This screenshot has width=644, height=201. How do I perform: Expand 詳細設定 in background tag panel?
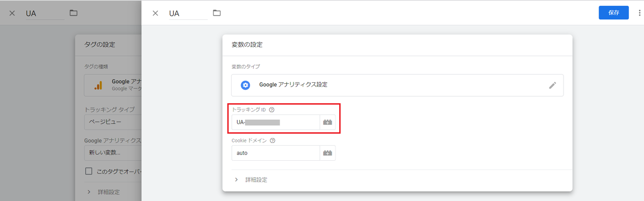103,192
